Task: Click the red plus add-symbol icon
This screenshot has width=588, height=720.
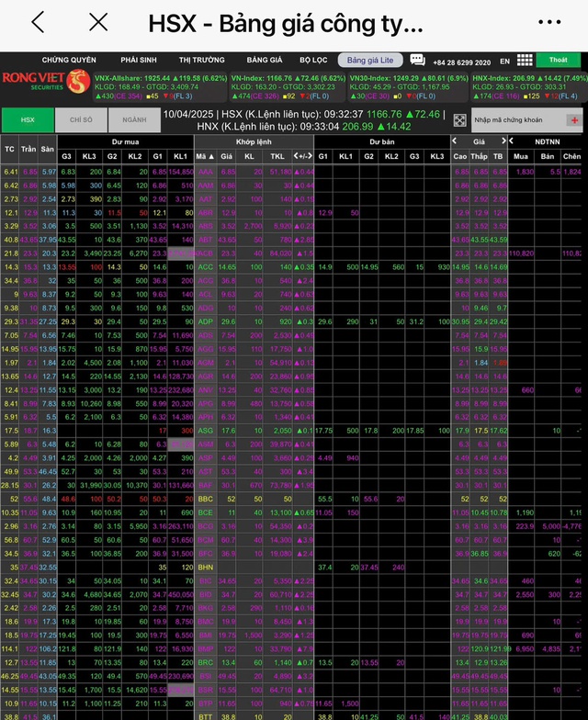Action: coord(574,120)
